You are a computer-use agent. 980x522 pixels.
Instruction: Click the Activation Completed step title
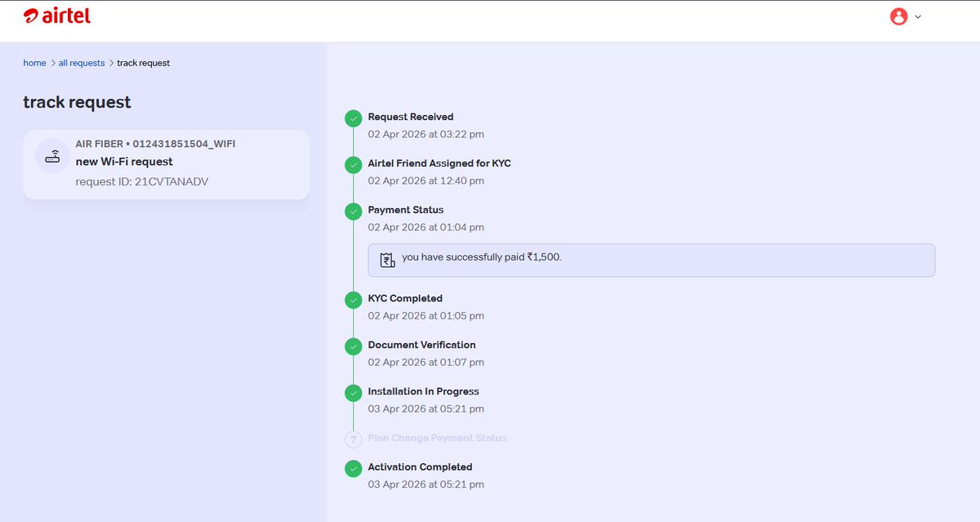(x=421, y=467)
